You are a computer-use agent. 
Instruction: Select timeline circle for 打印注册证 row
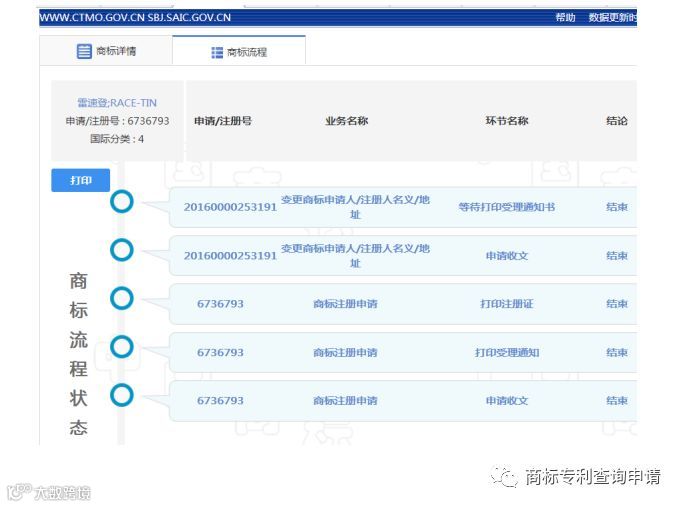click(x=121, y=298)
